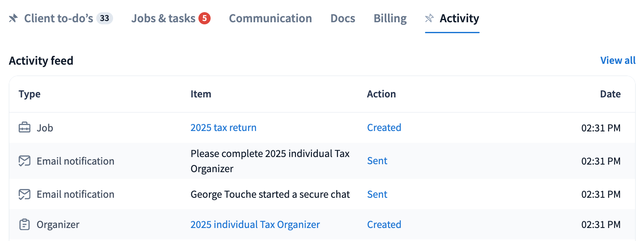
Task: Select the Billing tab
Action: [390, 18]
